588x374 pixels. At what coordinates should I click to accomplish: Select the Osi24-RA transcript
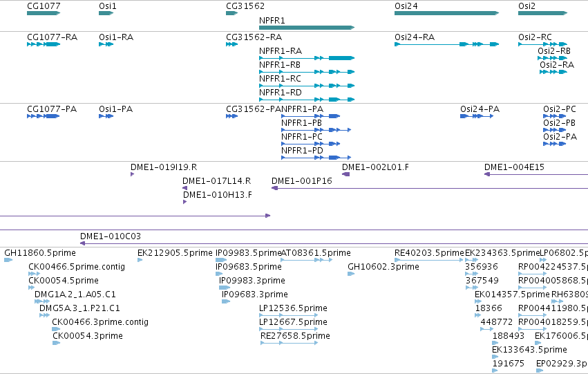[446, 44]
